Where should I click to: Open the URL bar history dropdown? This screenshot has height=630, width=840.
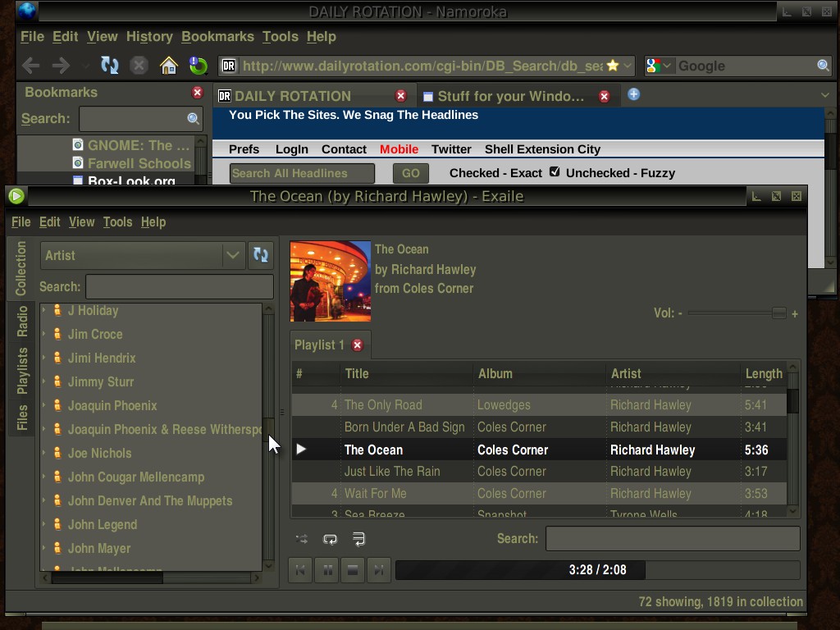[x=628, y=66]
